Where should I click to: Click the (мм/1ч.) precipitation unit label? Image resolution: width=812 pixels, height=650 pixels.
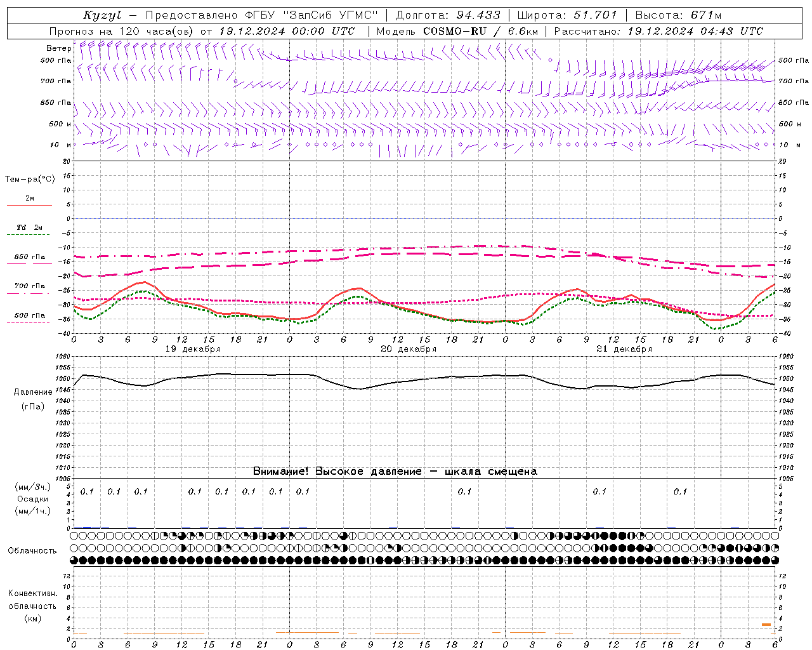pyautogui.click(x=33, y=511)
